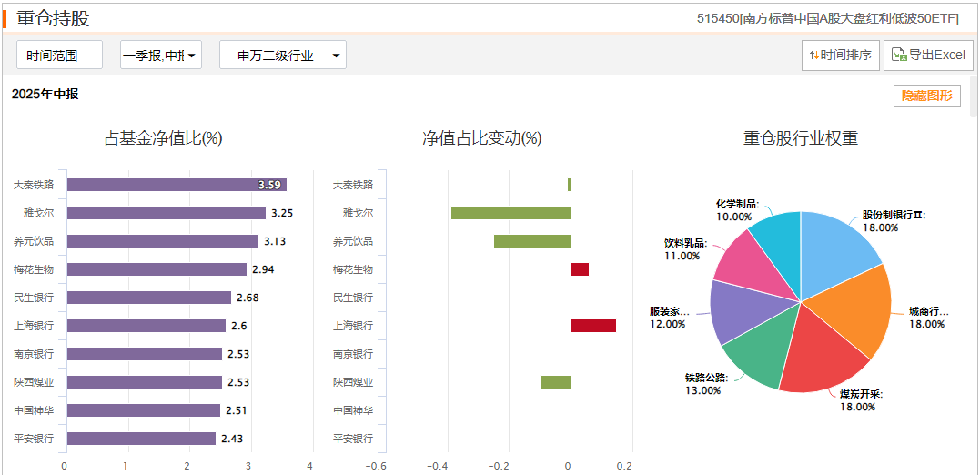Open the 一季报,中报 period dropdown
Viewport: 980px width, 475px height.
tap(161, 55)
